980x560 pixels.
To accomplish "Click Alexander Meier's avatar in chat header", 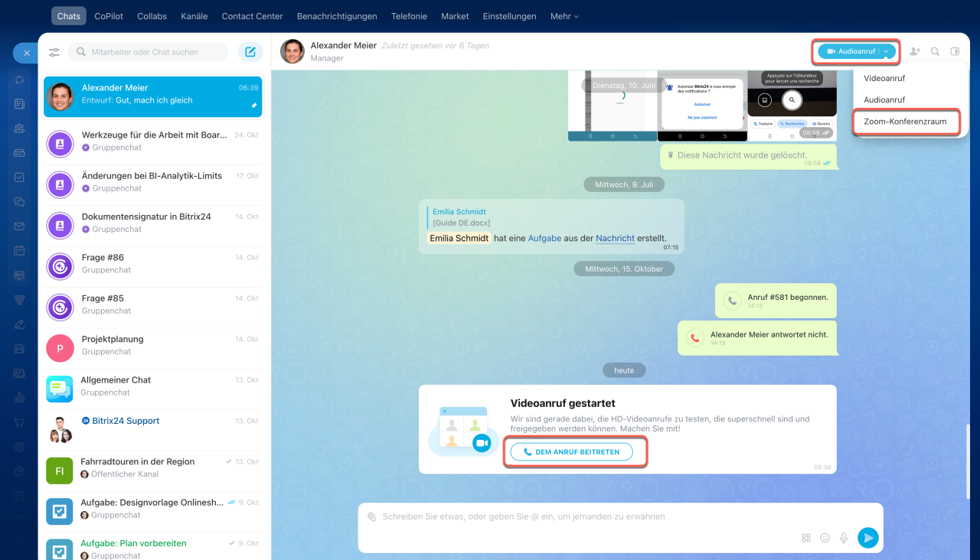I will 292,51.
